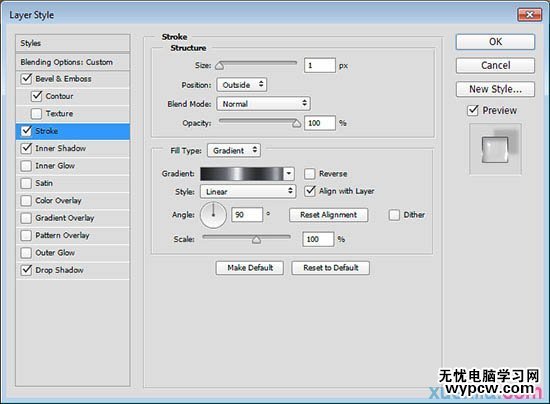Select the Gradient Overlay effect row
Viewport: 550px width, 404px height.
(73, 218)
